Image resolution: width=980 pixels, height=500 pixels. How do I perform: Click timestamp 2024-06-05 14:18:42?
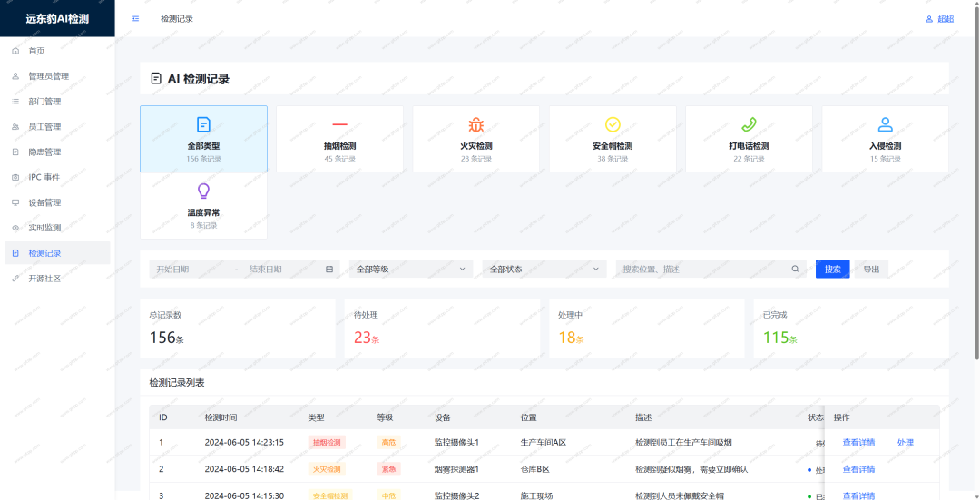(244, 469)
